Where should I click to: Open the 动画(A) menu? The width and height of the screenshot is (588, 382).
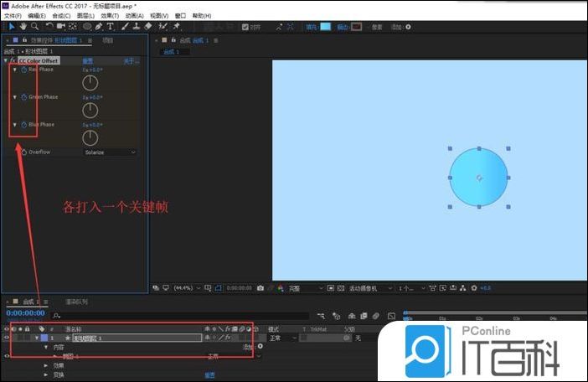point(135,15)
